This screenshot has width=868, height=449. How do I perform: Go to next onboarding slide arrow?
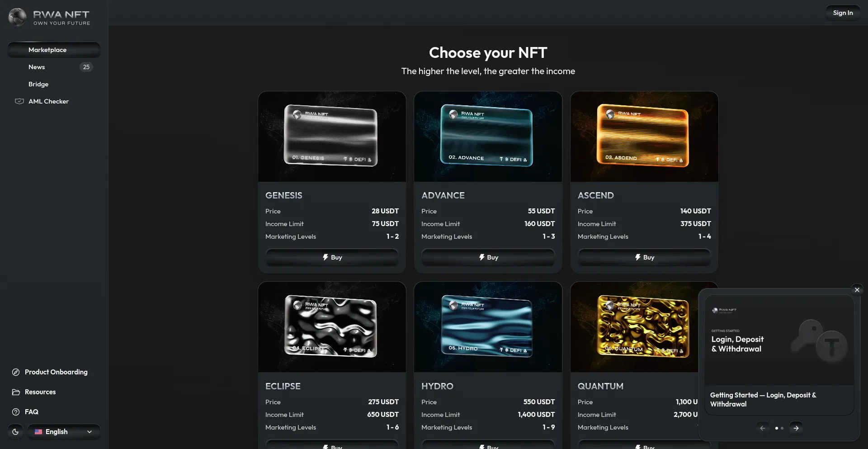tap(796, 428)
